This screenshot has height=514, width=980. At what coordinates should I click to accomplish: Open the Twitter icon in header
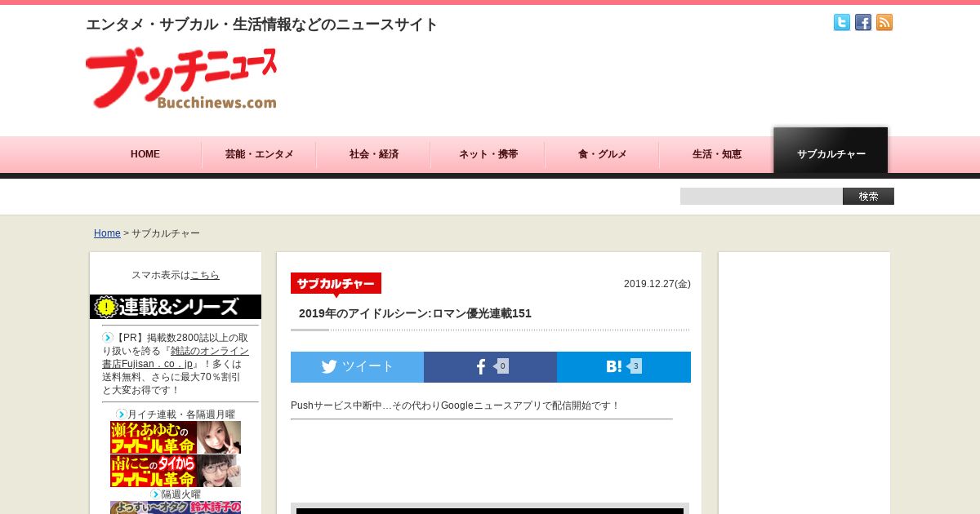[x=841, y=23]
